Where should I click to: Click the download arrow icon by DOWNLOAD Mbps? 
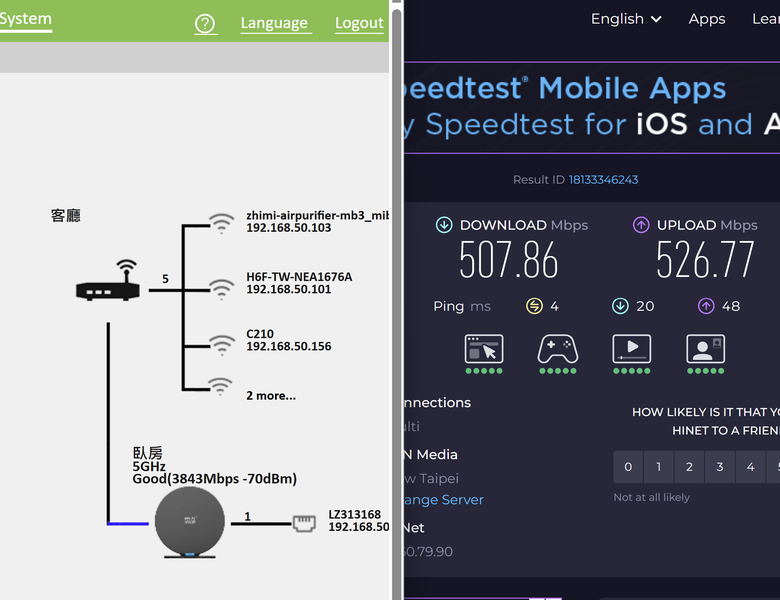coord(444,225)
